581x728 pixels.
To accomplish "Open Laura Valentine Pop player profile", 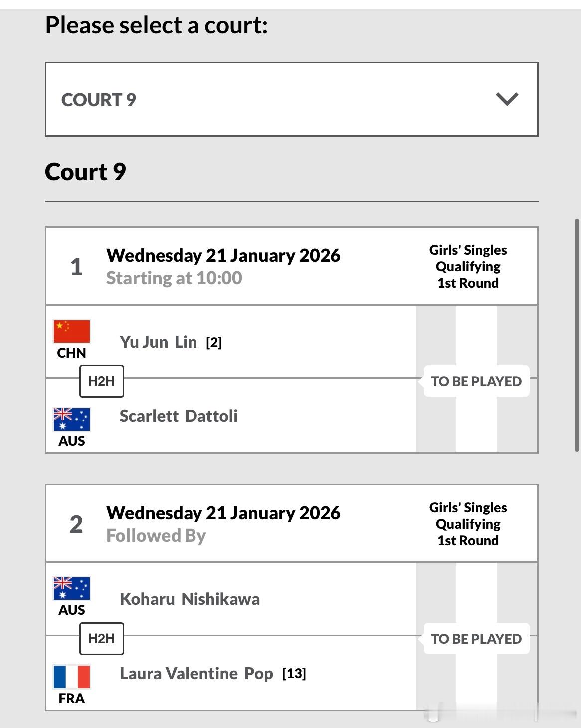I will tap(196, 673).
